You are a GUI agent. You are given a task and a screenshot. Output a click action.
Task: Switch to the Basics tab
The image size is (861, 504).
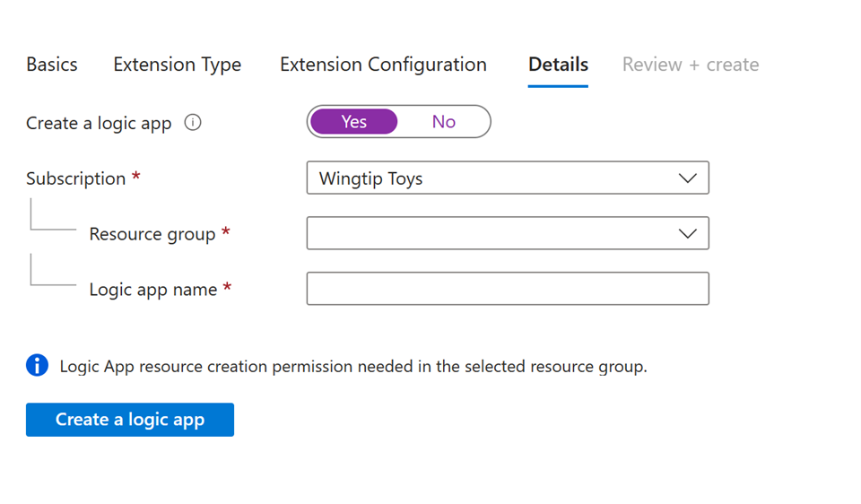pyautogui.click(x=52, y=65)
